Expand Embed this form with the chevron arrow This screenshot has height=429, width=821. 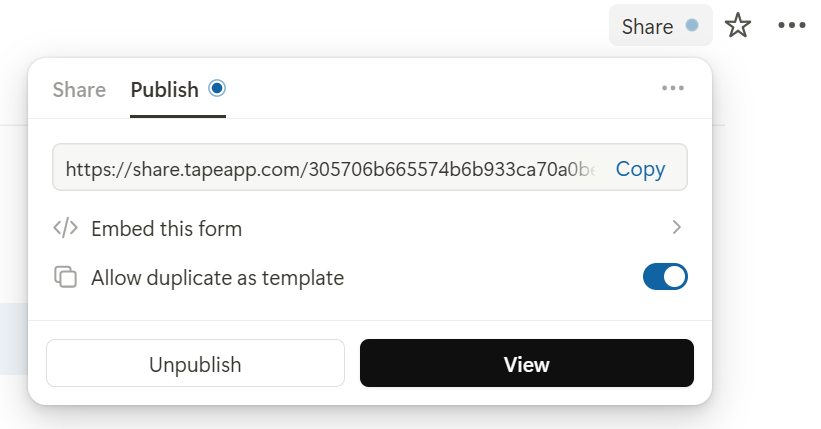677,228
